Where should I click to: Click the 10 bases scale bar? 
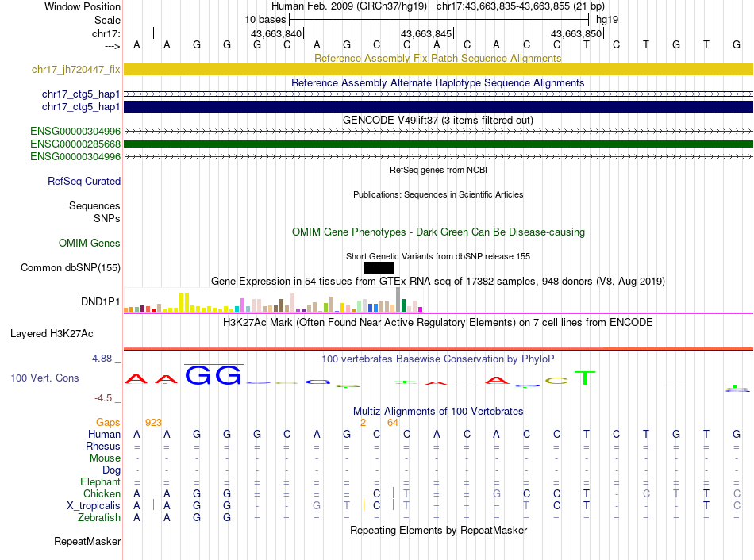tap(439, 20)
